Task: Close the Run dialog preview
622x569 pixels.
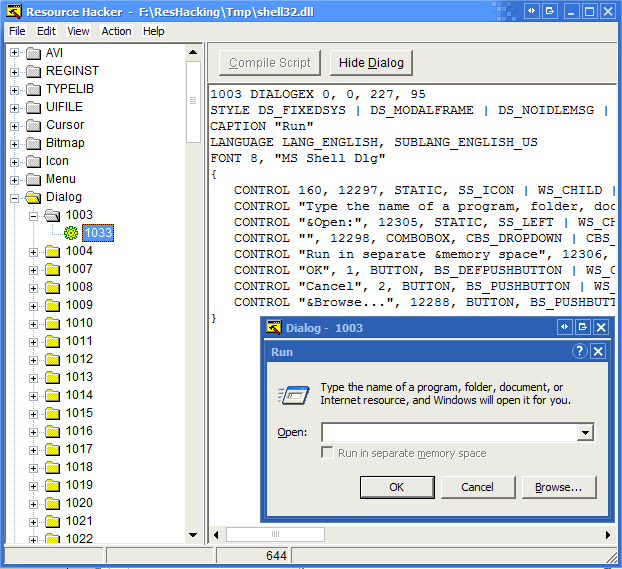Action: pos(598,351)
